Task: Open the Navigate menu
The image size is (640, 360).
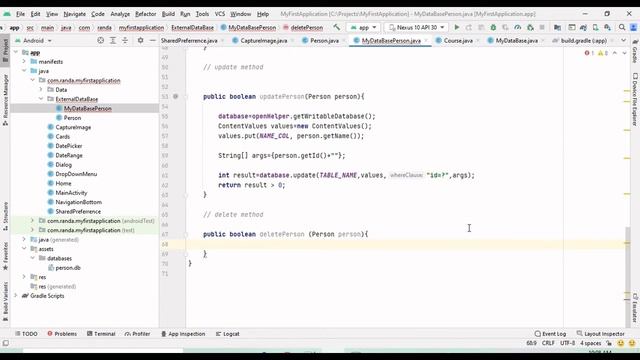Action: coord(75,14)
